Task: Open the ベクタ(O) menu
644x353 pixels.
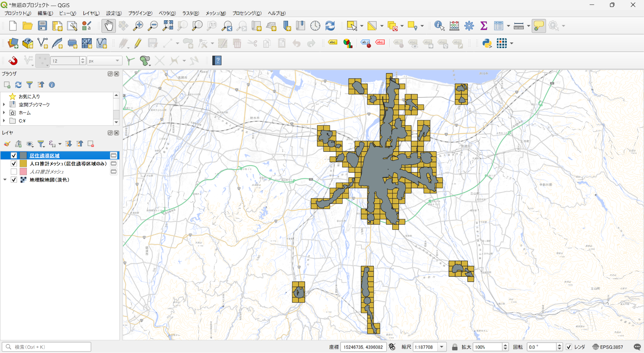Action: point(167,13)
